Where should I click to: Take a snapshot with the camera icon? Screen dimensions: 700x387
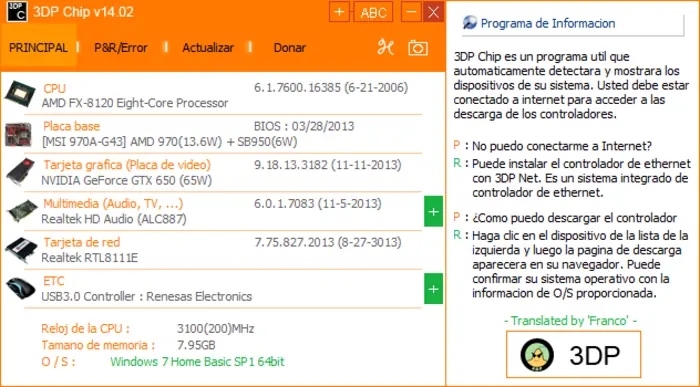click(418, 48)
